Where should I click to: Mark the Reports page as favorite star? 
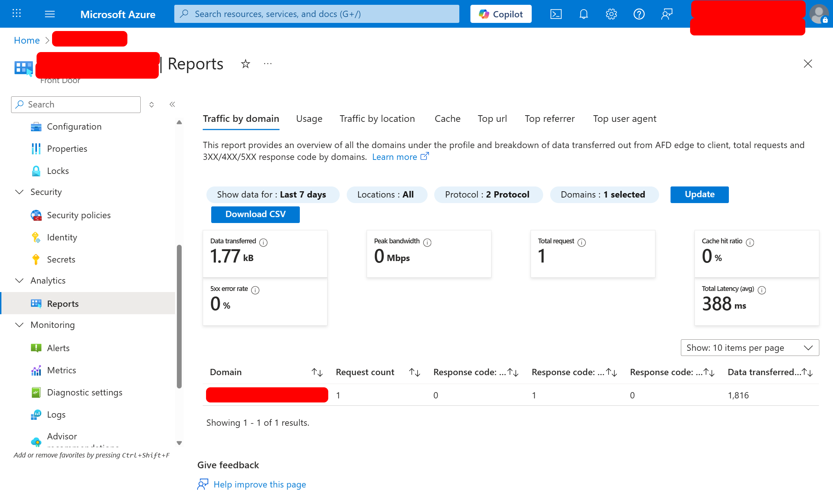[x=245, y=64]
